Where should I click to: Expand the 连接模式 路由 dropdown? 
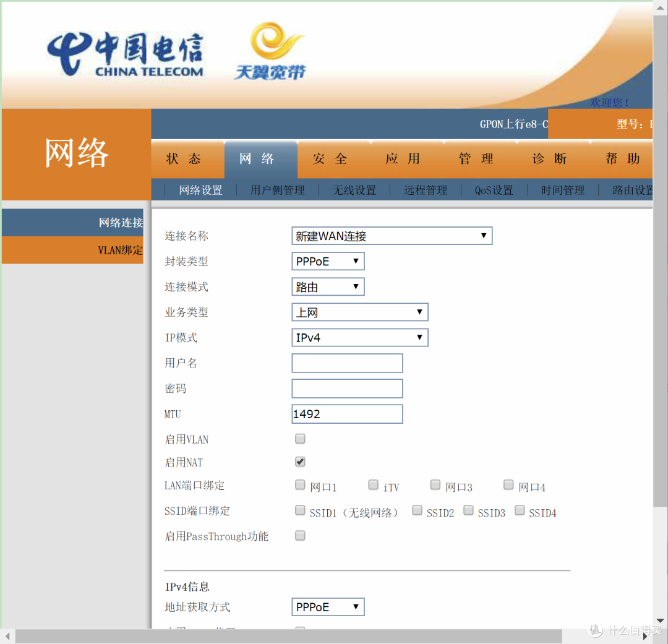tap(328, 287)
